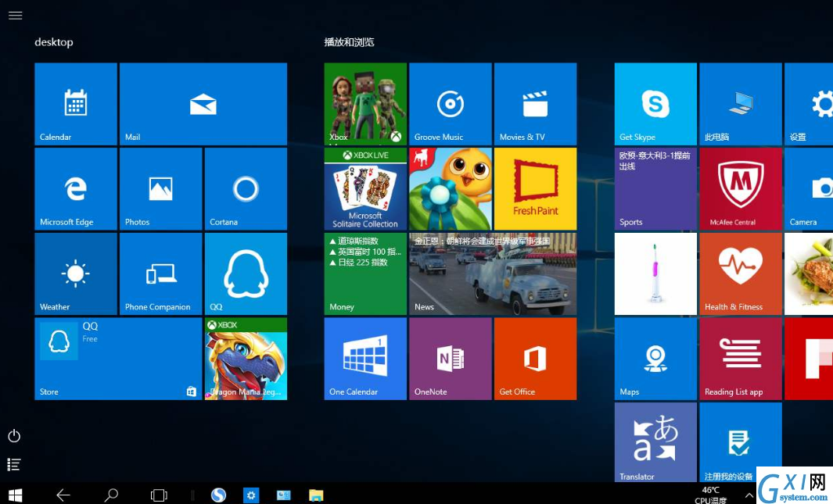The image size is (833, 504).
Task: Open the farm game tile with chick
Action: [451, 189]
